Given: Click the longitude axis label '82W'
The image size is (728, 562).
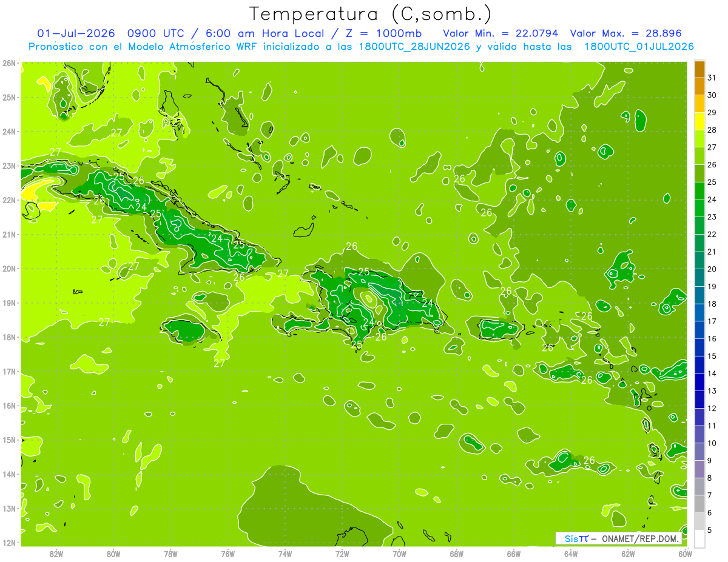Looking at the screenshot, I should (56, 554).
